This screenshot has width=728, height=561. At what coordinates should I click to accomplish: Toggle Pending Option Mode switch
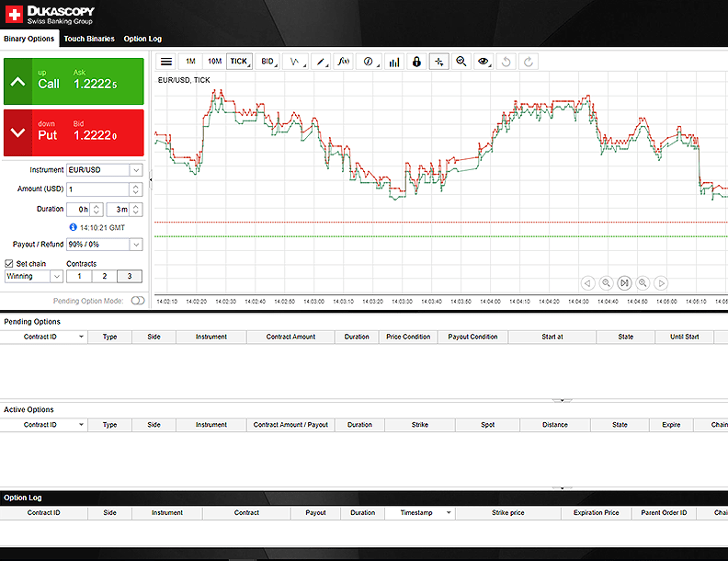138,301
